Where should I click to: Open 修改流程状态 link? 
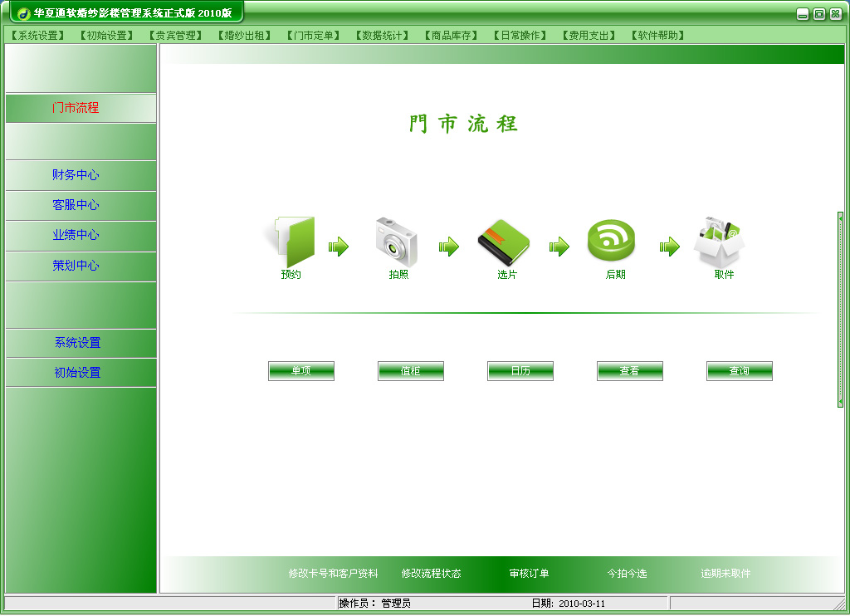coord(432,573)
